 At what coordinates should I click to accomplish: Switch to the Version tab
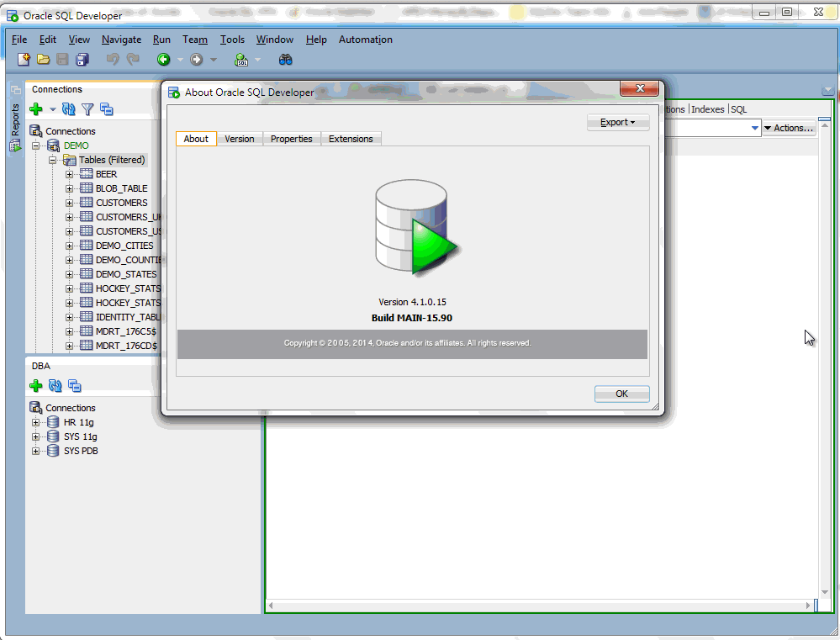click(x=239, y=139)
